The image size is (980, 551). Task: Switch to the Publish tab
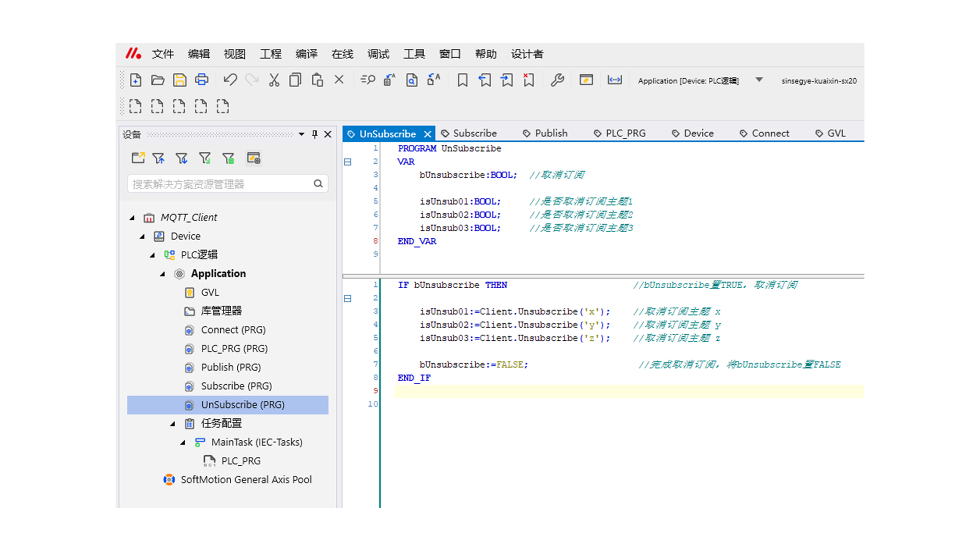[x=545, y=133]
